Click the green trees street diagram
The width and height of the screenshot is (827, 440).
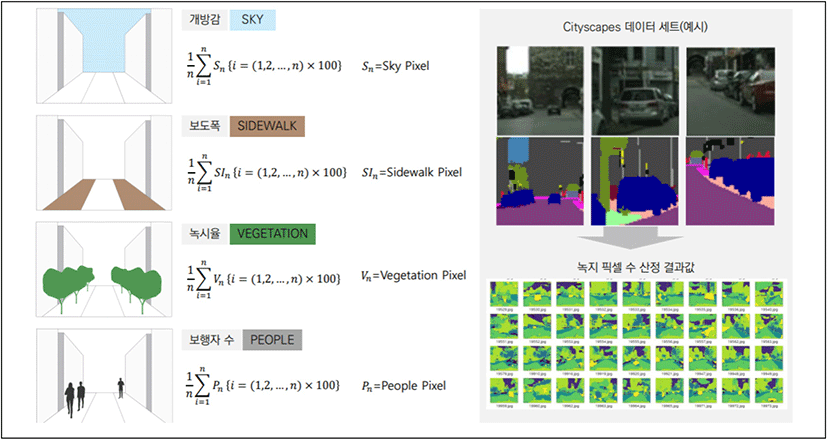point(104,270)
